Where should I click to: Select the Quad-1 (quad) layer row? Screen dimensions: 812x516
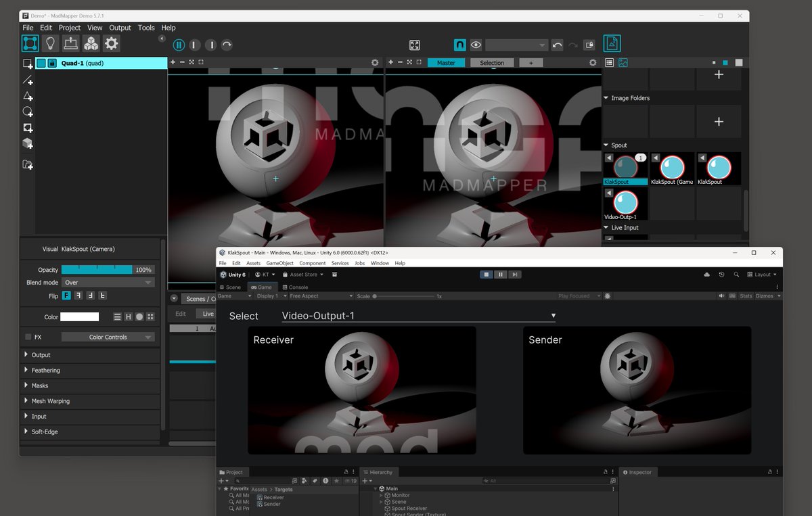pyautogui.click(x=101, y=64)
